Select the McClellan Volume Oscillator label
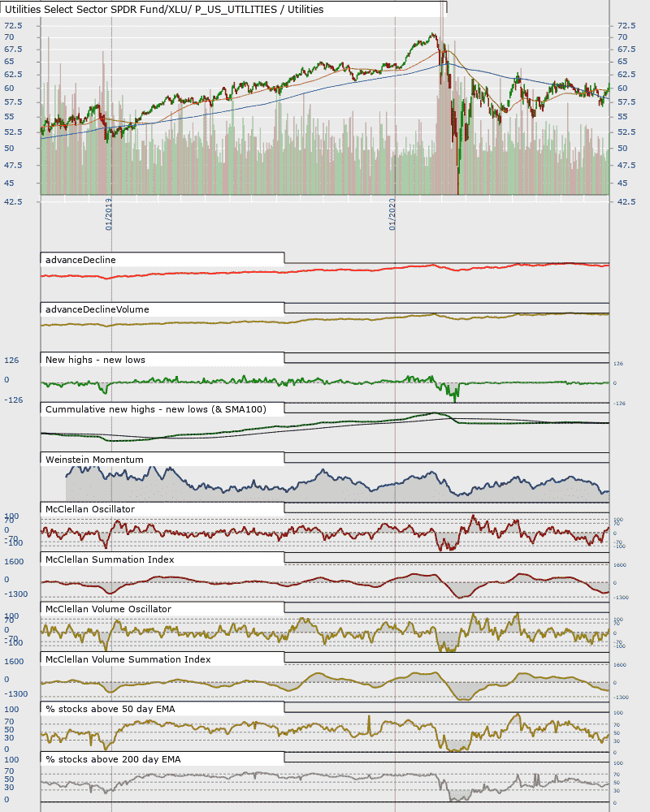Viewport: 650px width, 812px height. click(x=108, y=610)
